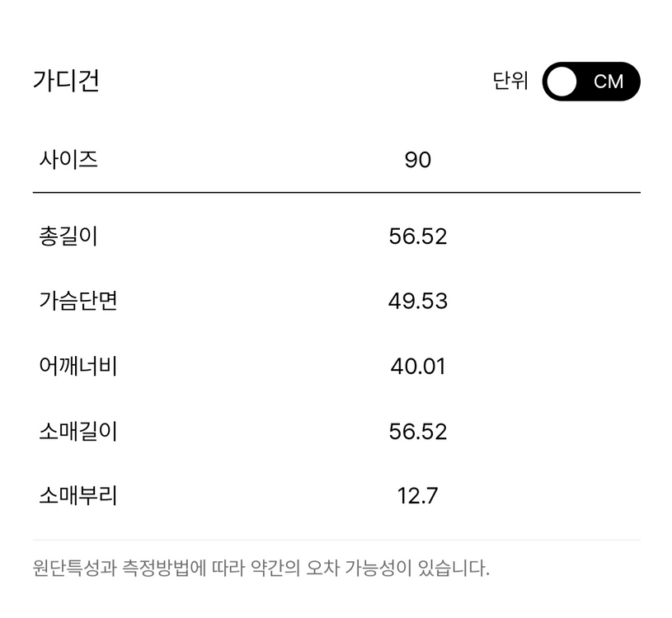Switch measurement unit from CM to inches

click(590, 82)
